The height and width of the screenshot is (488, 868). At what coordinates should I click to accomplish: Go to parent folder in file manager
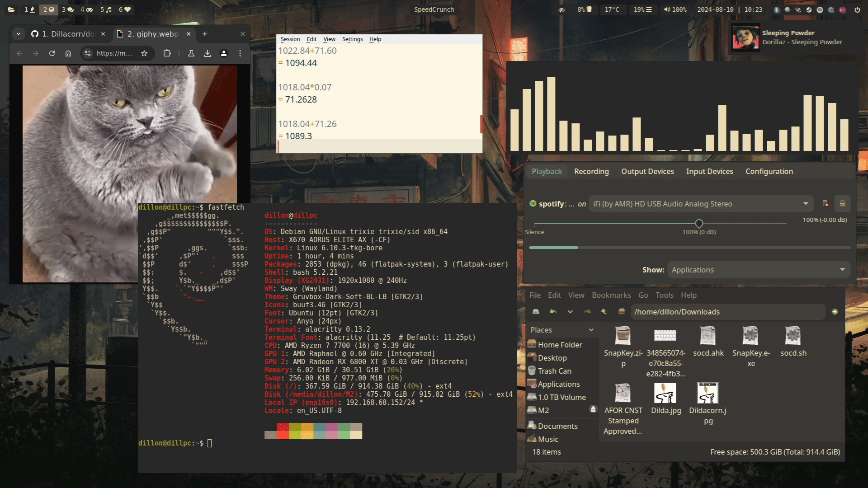coord(604,312)
